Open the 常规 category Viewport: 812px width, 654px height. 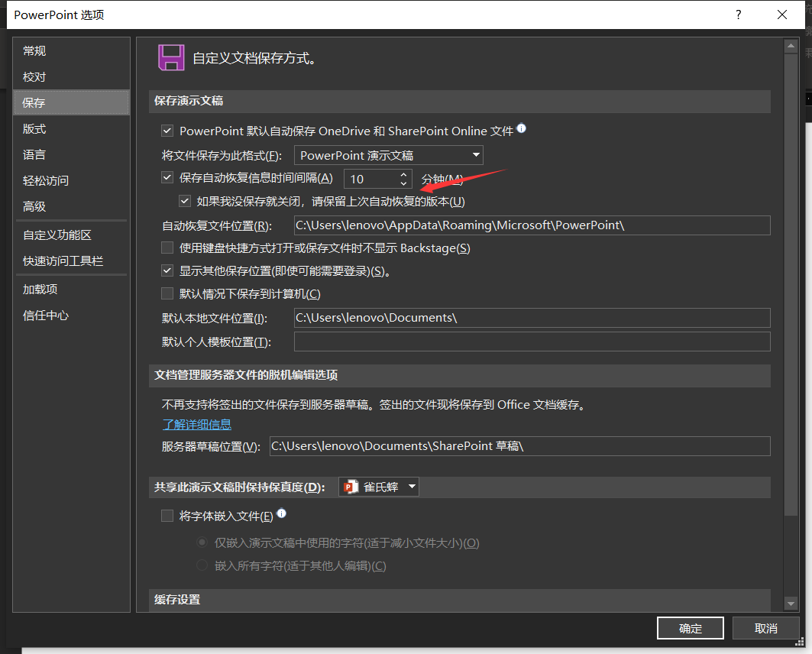(71, 50)
